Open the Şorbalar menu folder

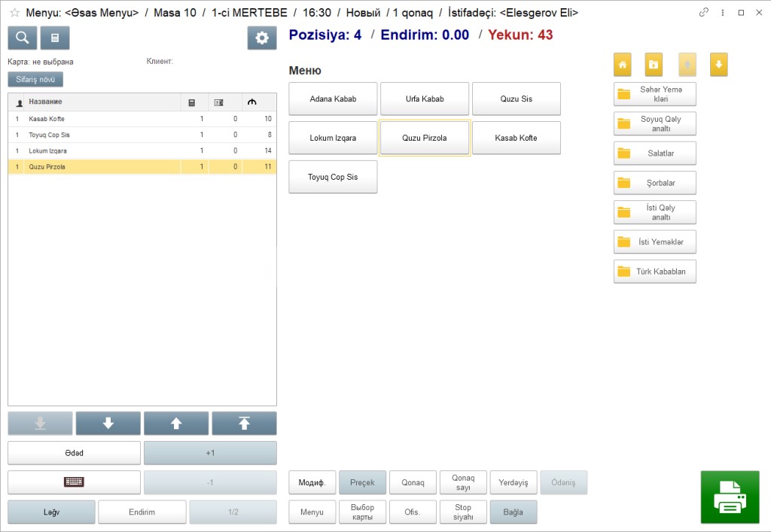[x=655, y=183]
